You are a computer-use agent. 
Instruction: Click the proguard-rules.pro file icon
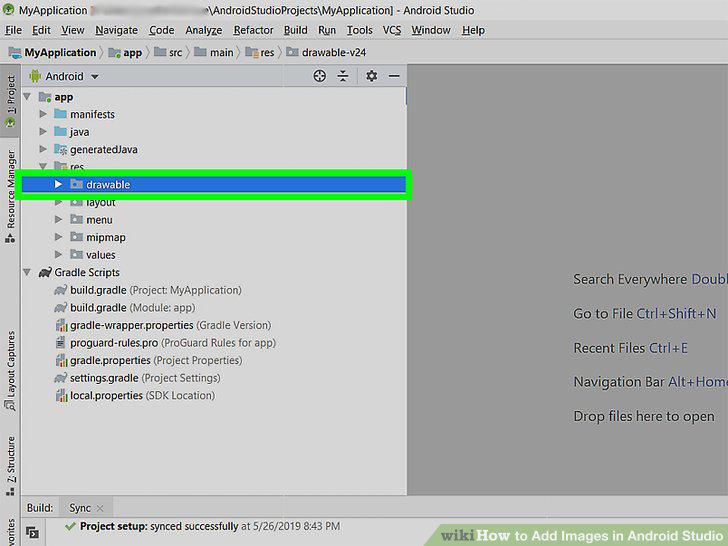(x=61, y=343)
